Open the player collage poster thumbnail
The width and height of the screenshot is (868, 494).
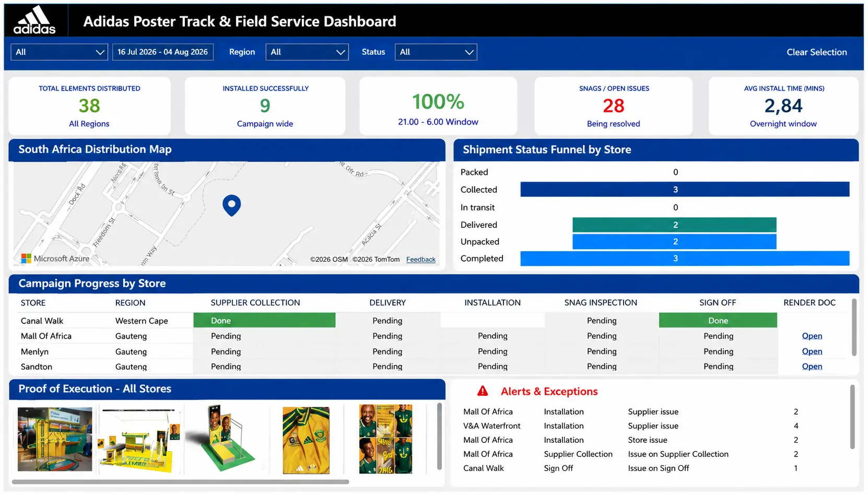tap(385, 439)
